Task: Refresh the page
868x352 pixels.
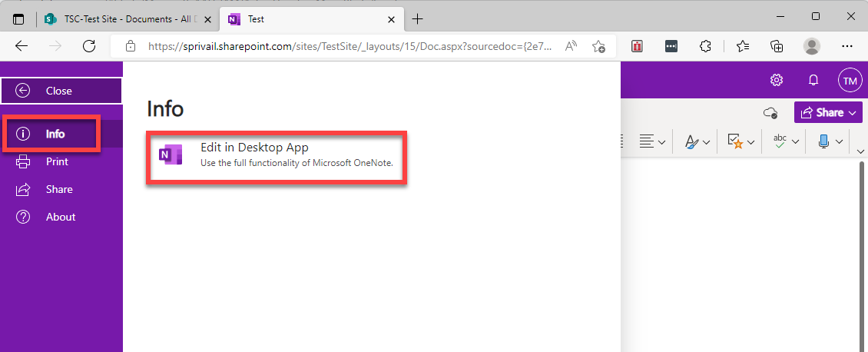Action: tap(89, 46)
